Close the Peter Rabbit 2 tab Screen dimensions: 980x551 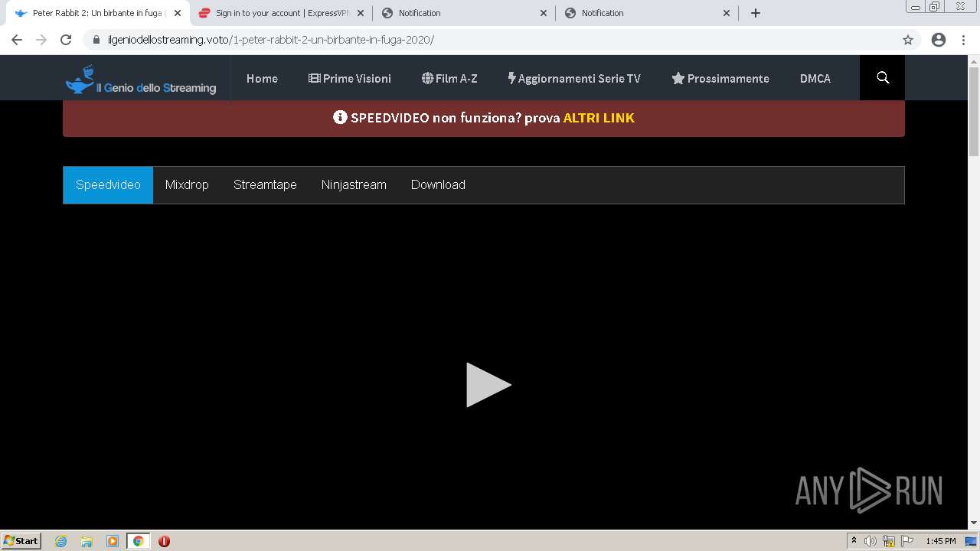(178, 13)
